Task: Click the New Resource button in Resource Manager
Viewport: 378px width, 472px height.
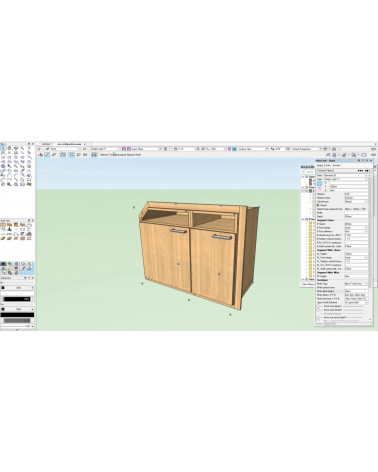Action: click(308, 284)
